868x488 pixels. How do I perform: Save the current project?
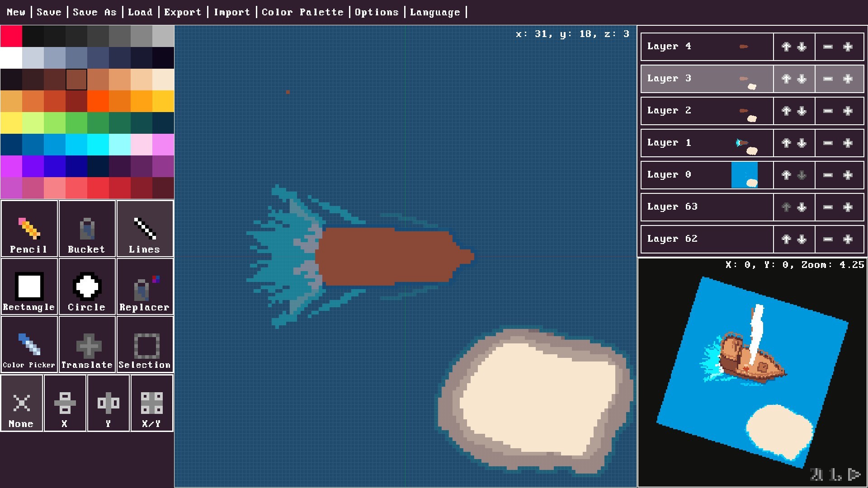(49, 12)
